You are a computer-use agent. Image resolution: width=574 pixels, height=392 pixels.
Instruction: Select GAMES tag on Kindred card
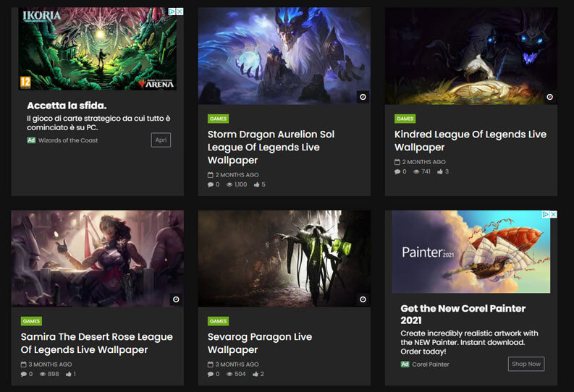[x=405, y=119]
